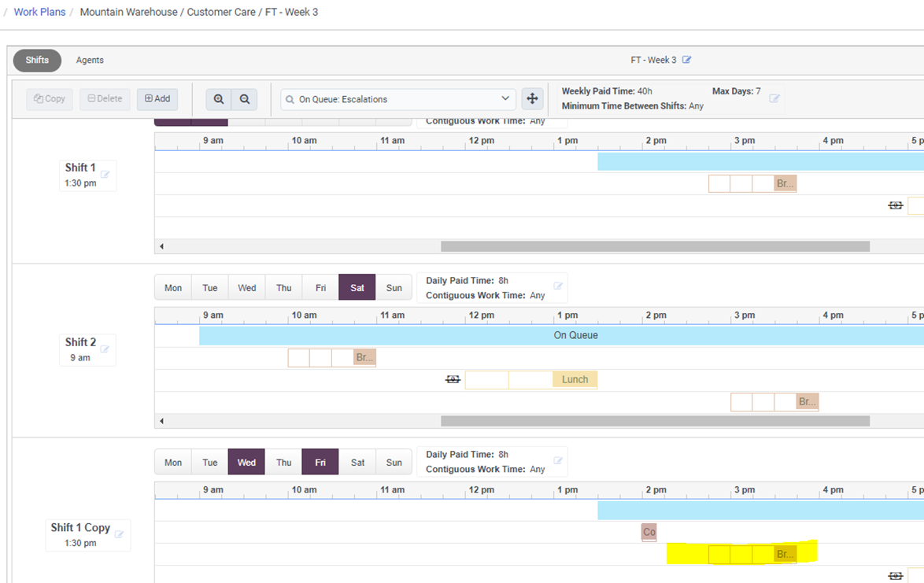
Task: Edit Shift 1 Copy Daily Paid Time pencil
Action: pos(558,460)
